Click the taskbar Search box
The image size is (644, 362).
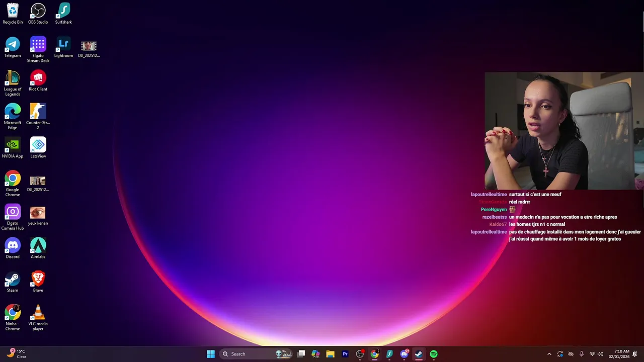257,354
